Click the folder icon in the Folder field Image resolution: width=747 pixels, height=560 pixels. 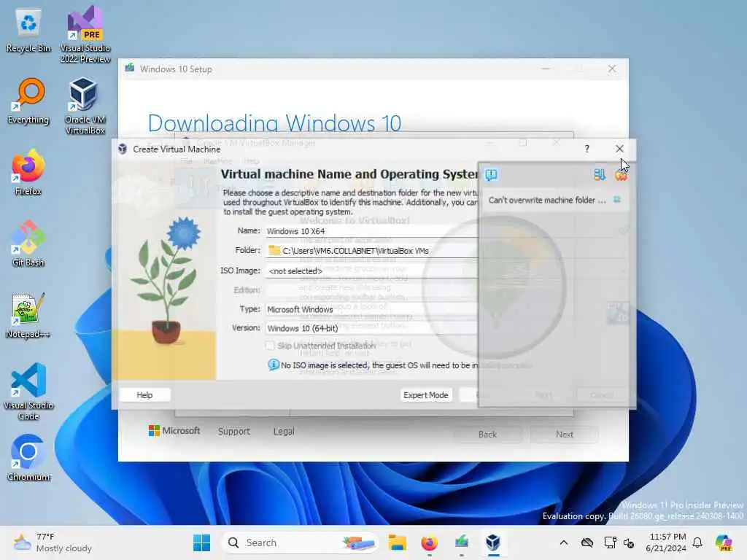(274, 251)
